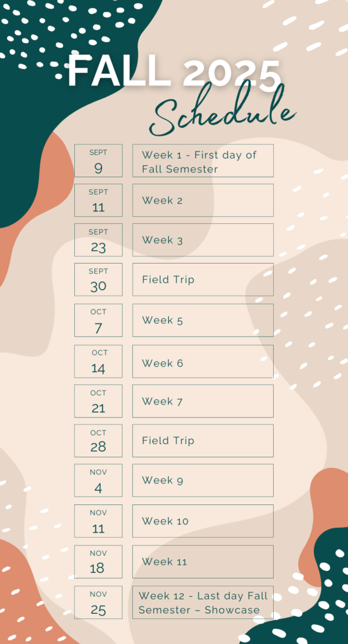Select the Week 7 entry
Image resolution: width=348 pixels, height=644 pixels.
click(203, 401)
